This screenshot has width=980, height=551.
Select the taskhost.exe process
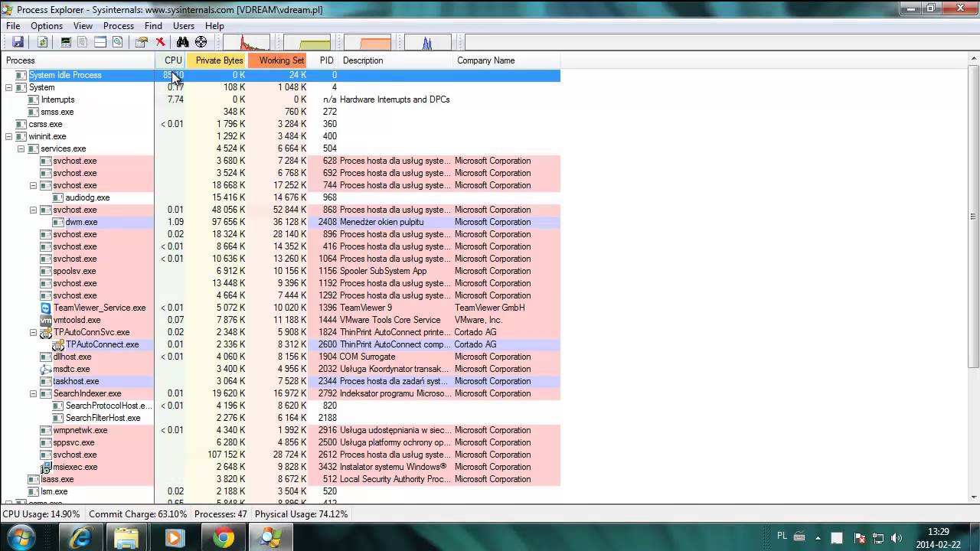pyautogui.click(x=76, y=381)
